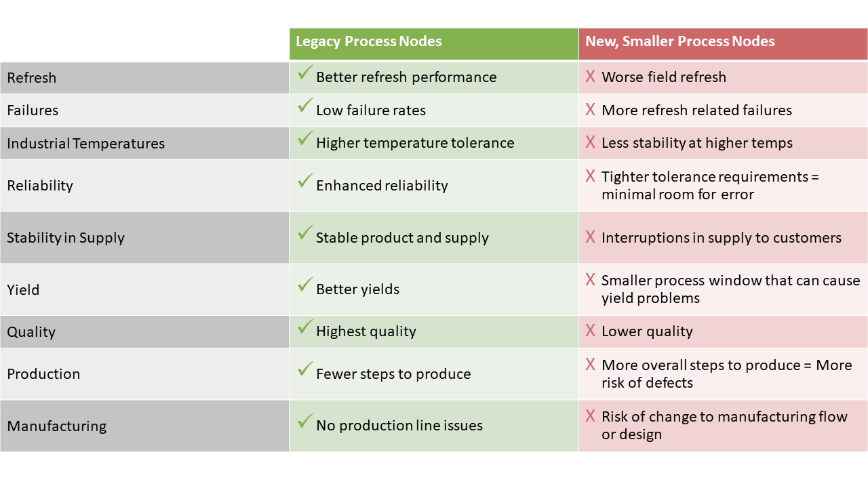The height and width of the screenshot is (488, 868).
Task: Click the checkmark next to Low failure rates
Action: tap(305, 106)
